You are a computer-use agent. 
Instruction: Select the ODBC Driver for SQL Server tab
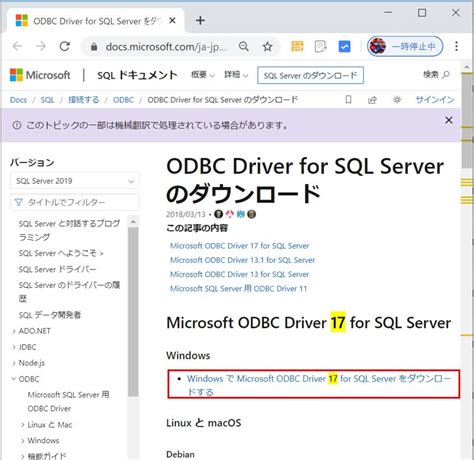click(95, 21)
